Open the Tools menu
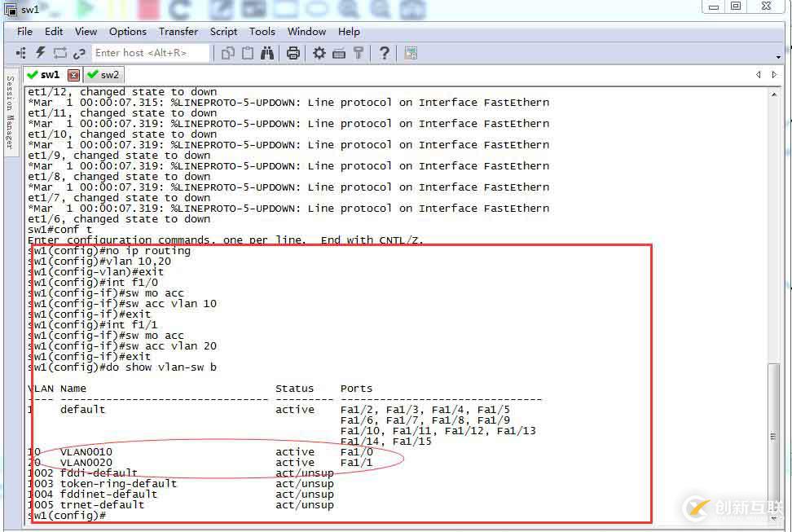 [262, 31]
